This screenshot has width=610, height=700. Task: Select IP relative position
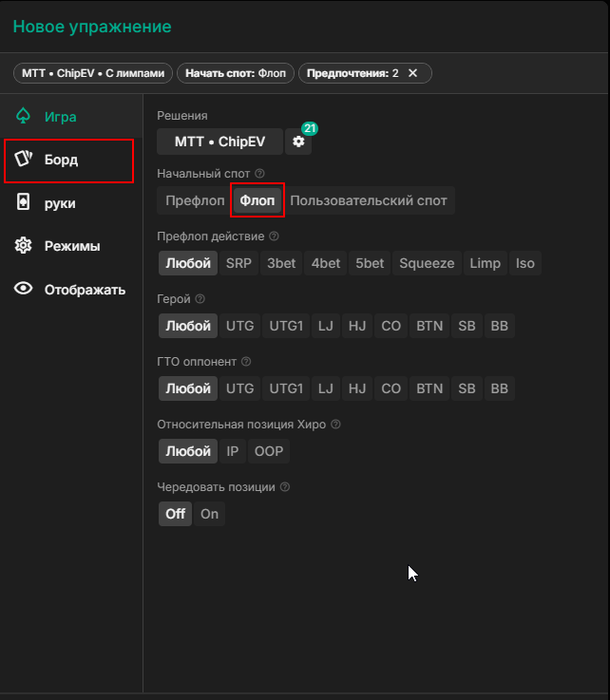[233, 451]
